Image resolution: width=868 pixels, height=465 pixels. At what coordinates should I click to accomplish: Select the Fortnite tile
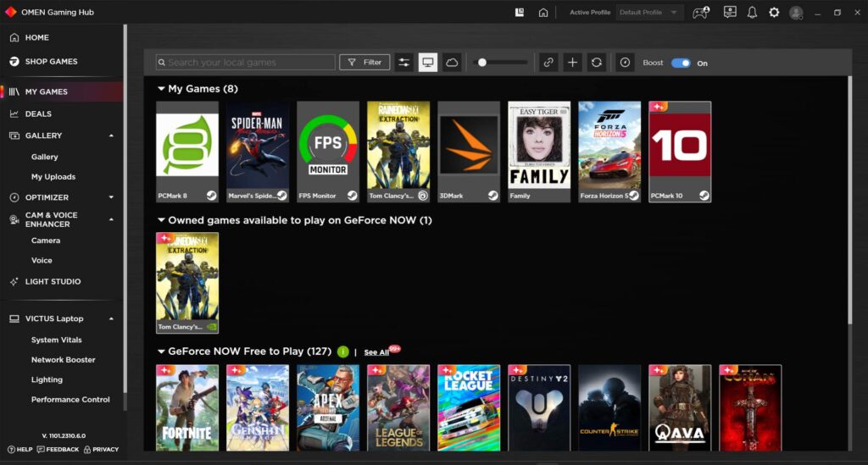click(x=187, y=408)
